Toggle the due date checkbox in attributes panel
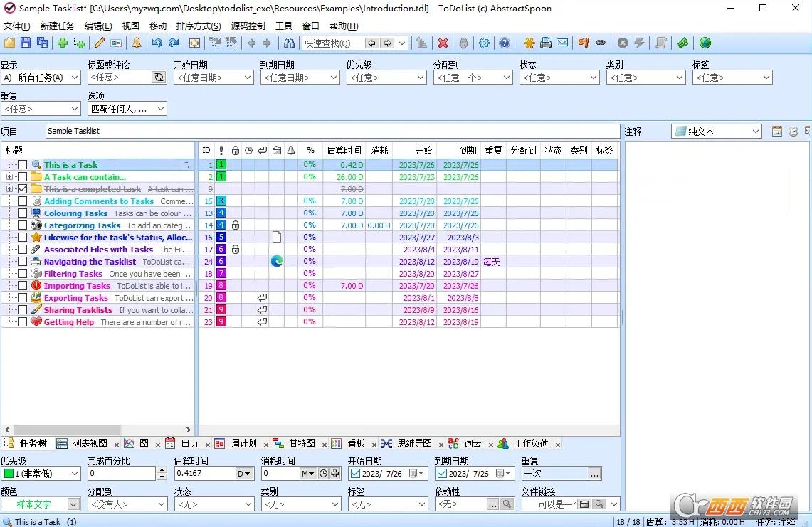 click(x=442, y=473)
